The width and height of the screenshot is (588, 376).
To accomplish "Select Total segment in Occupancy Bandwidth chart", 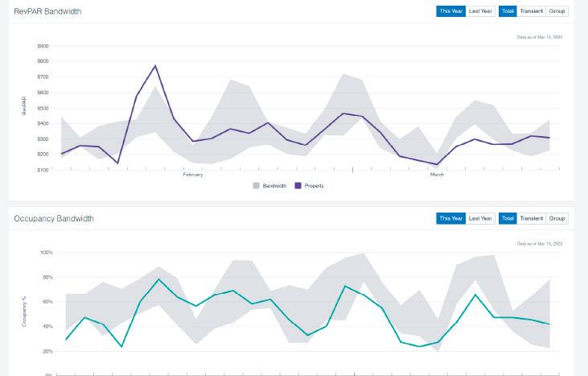I will click(x=508, y=218).
